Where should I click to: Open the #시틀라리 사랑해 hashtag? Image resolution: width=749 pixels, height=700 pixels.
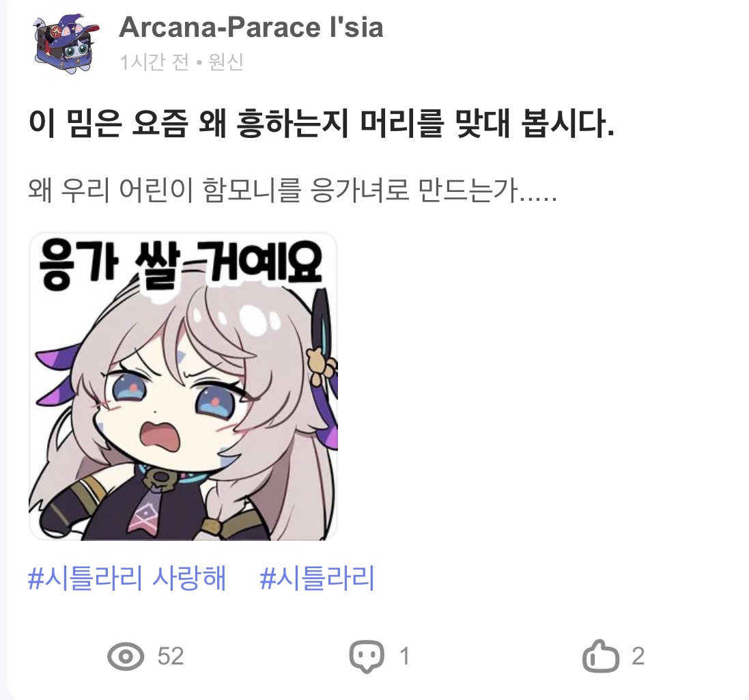click(126, 577)
